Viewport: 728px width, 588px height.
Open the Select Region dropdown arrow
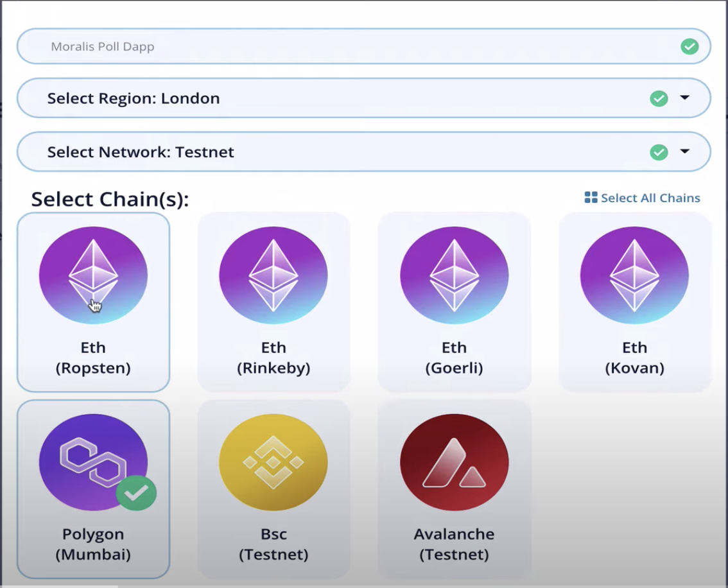point(685,98)
